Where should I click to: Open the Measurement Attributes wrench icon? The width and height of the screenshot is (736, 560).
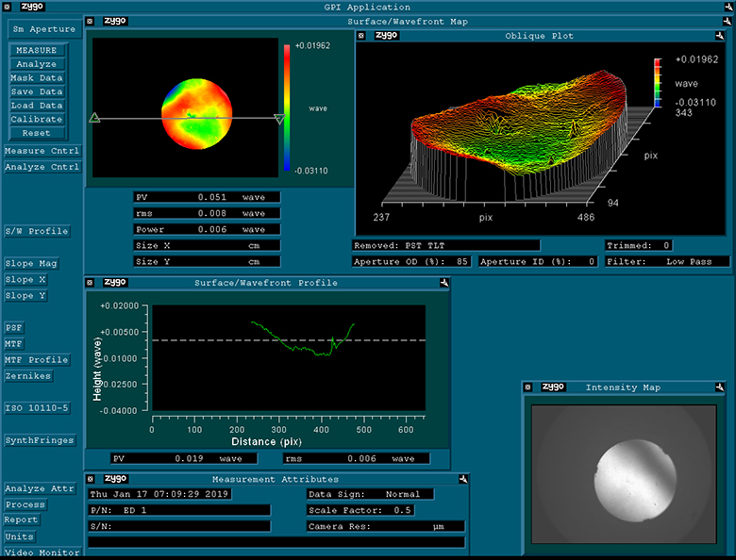click(463, 478)
